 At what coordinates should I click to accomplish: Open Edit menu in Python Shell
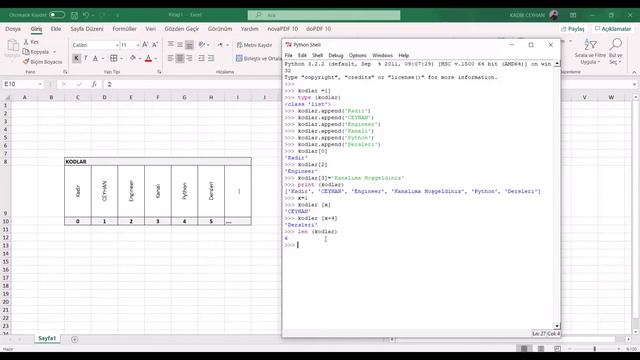click(302, 56)
